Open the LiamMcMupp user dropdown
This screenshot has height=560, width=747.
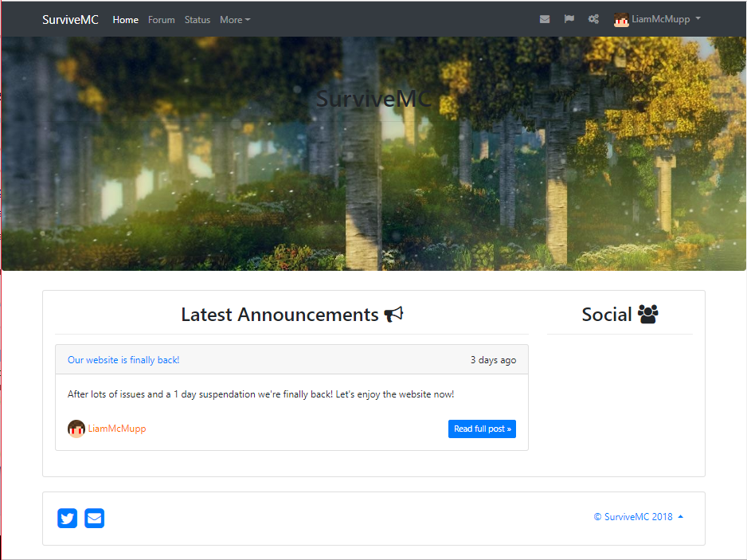point(658,19)
